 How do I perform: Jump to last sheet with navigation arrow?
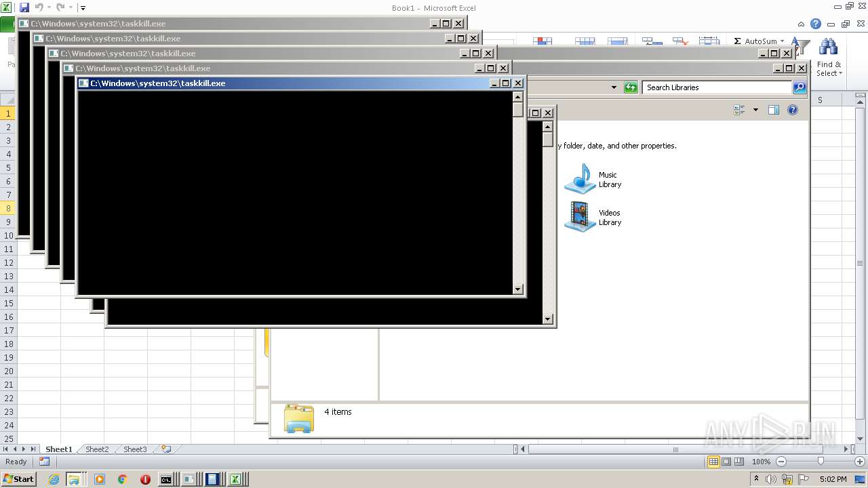tap(33, 449)
